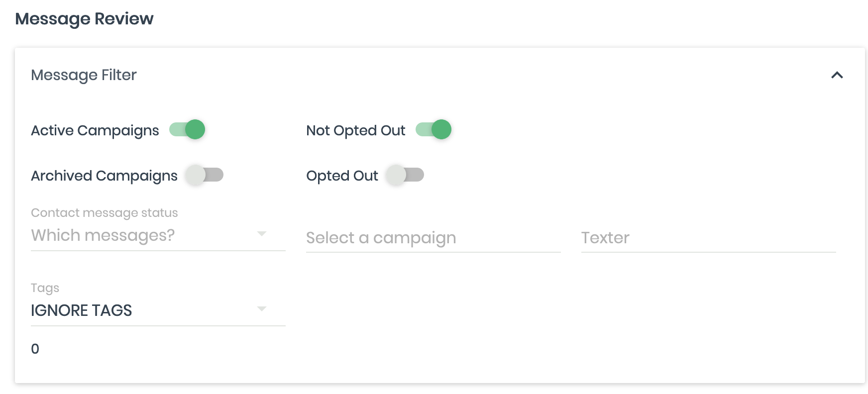Turn off the Active Campaigns switch
The width and height of the screenshot is (868, 394).
188,130
